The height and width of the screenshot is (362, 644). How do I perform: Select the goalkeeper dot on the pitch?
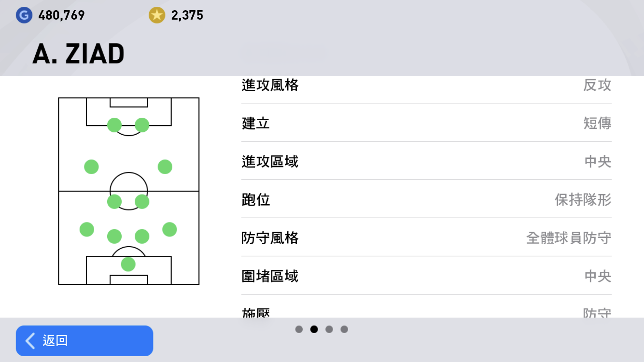click(x=128, y=264)
